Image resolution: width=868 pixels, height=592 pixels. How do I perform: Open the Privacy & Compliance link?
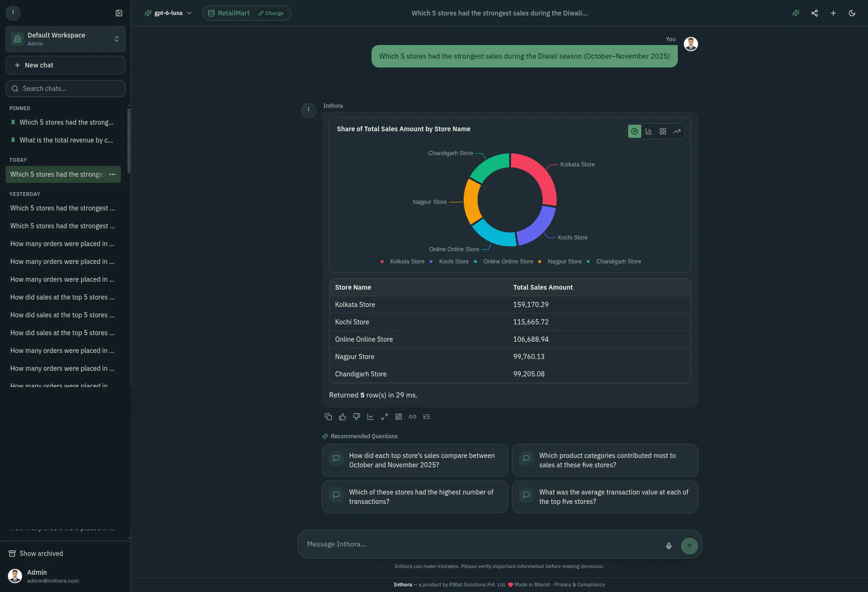tap(579, 585)
